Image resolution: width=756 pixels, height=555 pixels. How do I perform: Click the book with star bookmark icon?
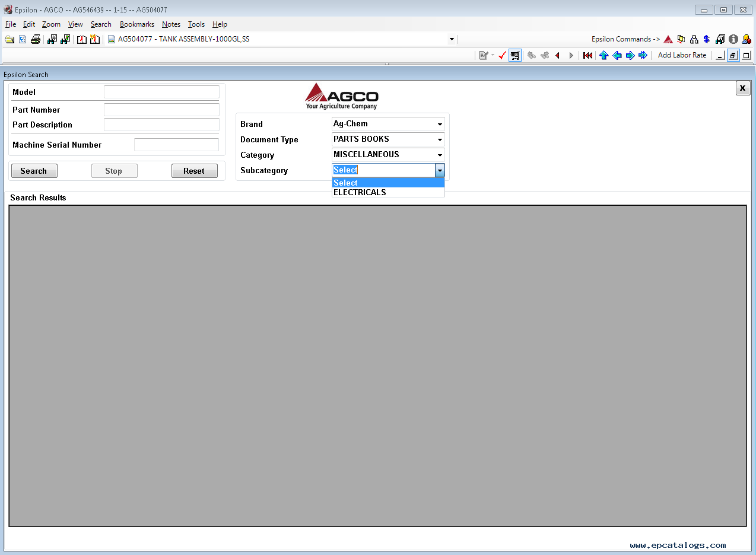(x=95, y=39)
